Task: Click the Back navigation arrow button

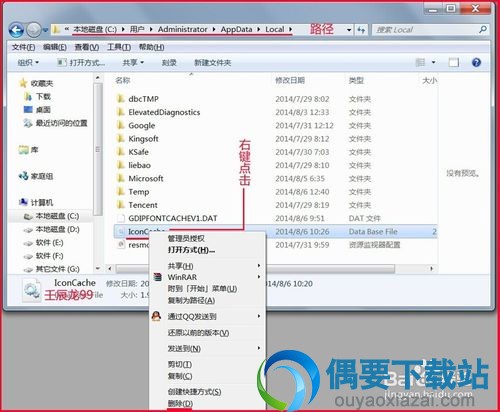Action: coord(16,30)
